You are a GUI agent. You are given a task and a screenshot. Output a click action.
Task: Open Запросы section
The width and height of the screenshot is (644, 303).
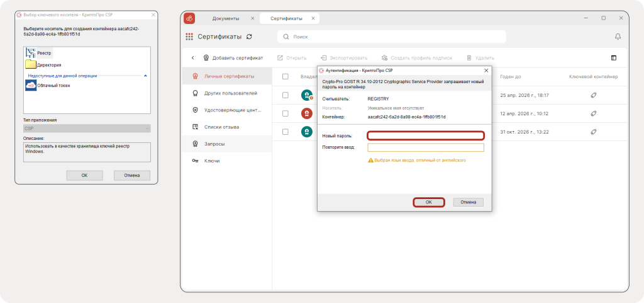[x=227, y=144]
